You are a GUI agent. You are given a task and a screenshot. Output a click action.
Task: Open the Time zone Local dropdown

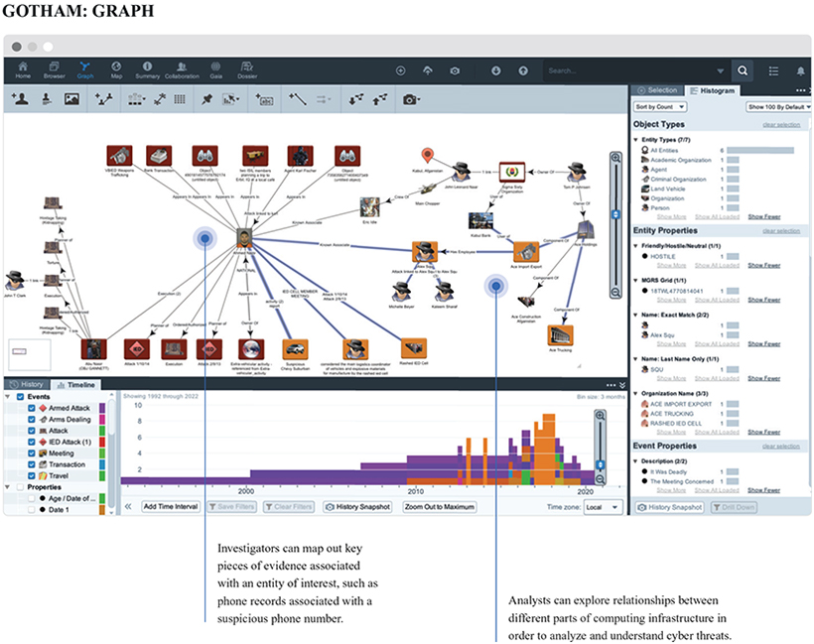point(596,506)
